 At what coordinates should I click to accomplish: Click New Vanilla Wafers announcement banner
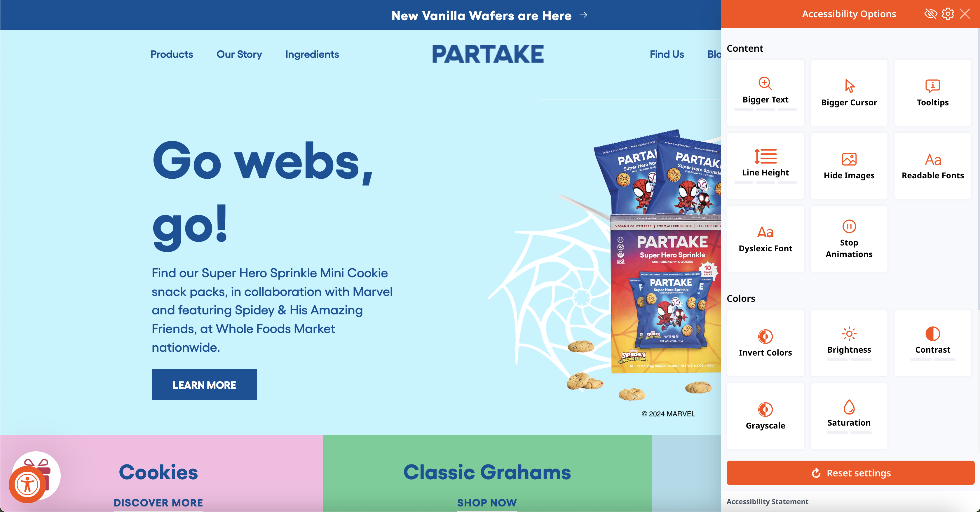[x=490, y=15]
